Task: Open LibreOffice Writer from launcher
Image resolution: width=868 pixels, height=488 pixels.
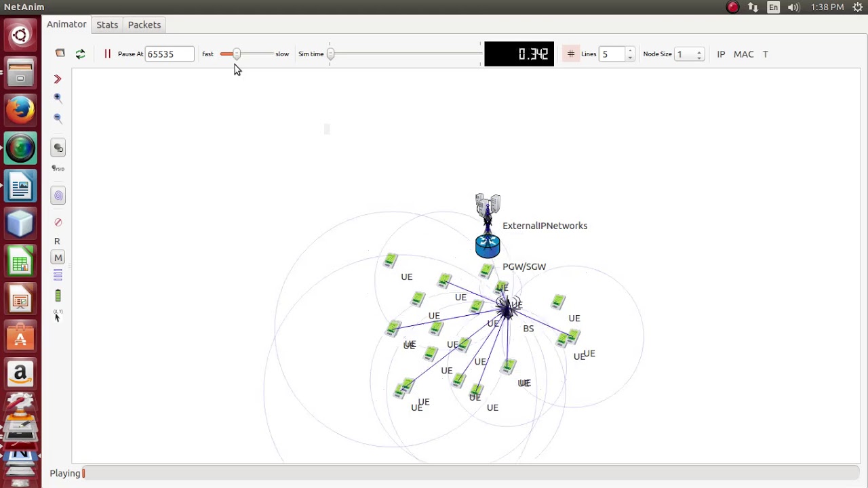Action: [20, 186]
